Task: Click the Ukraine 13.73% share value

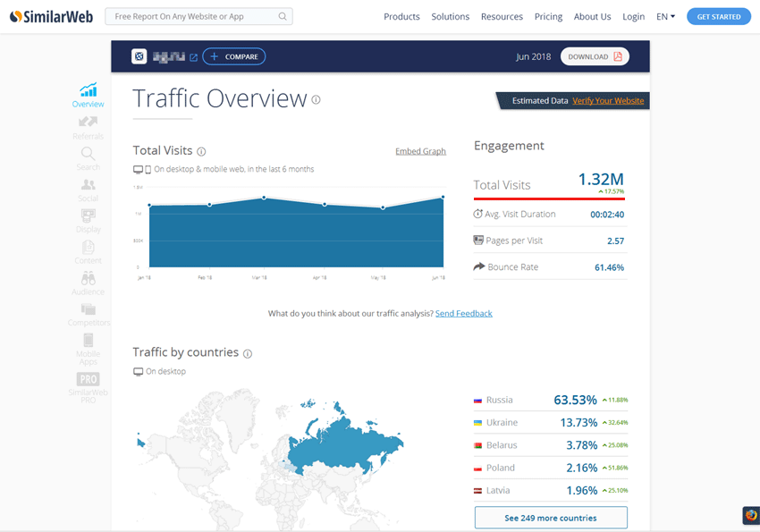Action: [x=578, y=423]
